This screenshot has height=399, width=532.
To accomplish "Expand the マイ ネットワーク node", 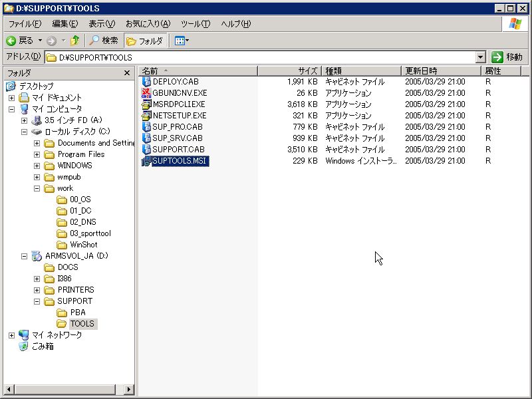I will click(x=11, y=335).
